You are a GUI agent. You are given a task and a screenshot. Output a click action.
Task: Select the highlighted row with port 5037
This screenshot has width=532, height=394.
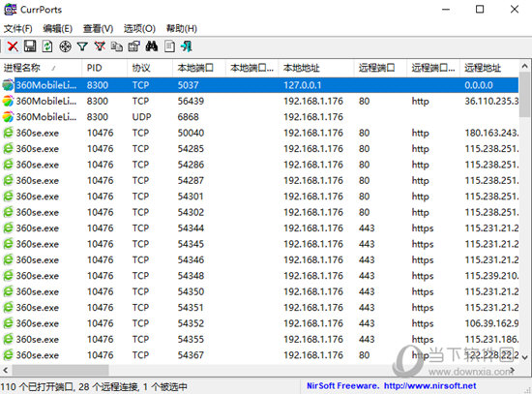click(x=260, y=85)
